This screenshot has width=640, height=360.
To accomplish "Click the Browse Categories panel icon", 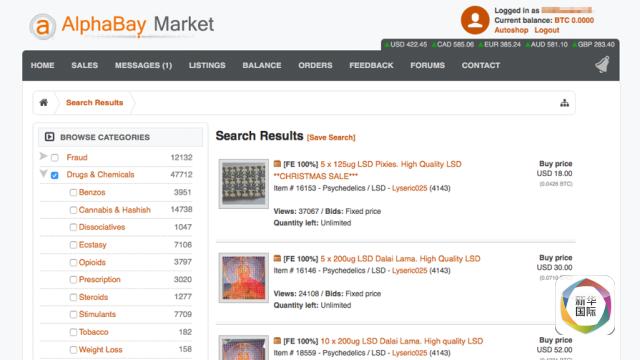I will [x=49, y=137].
